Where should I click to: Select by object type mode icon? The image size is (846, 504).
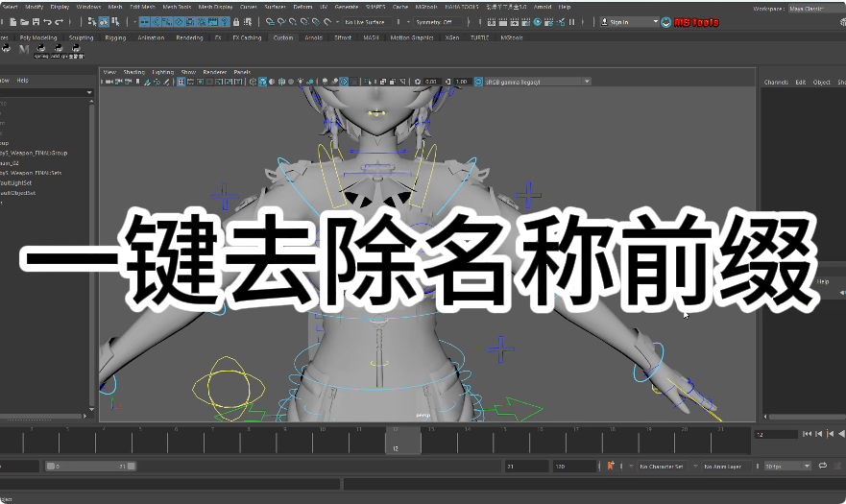(x=104, y=22)
